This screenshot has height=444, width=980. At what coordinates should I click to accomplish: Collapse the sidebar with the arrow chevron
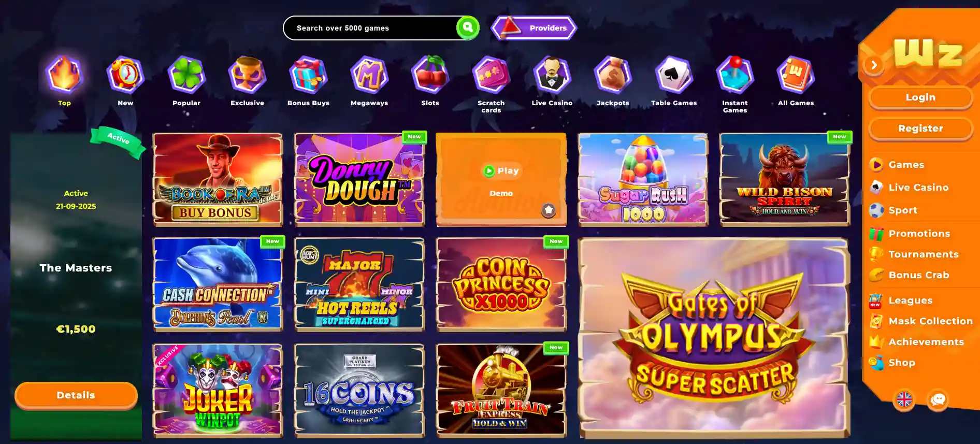click(874, 65)
